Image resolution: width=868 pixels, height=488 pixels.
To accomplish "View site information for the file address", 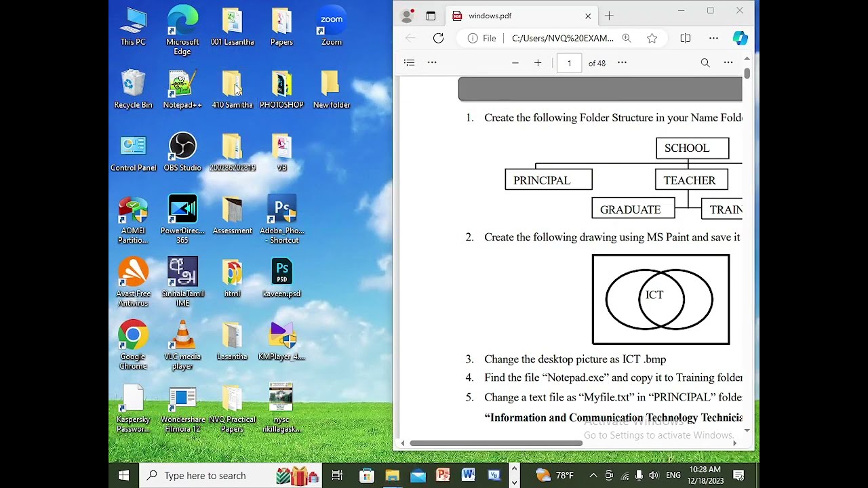I will (x=482, y=39).
